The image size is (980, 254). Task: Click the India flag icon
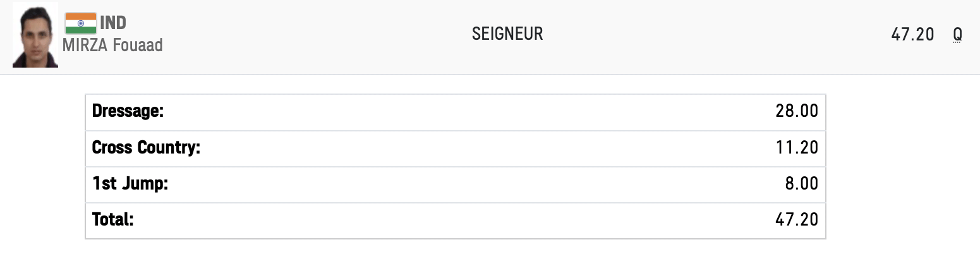pyautogui.click(x=81, y=23)
